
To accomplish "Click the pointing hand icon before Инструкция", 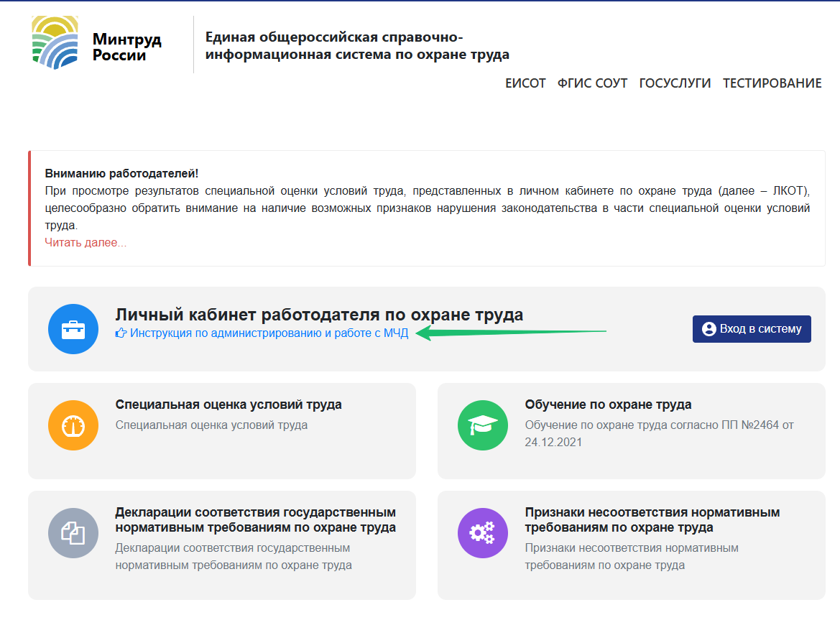I will pos(121,333).
